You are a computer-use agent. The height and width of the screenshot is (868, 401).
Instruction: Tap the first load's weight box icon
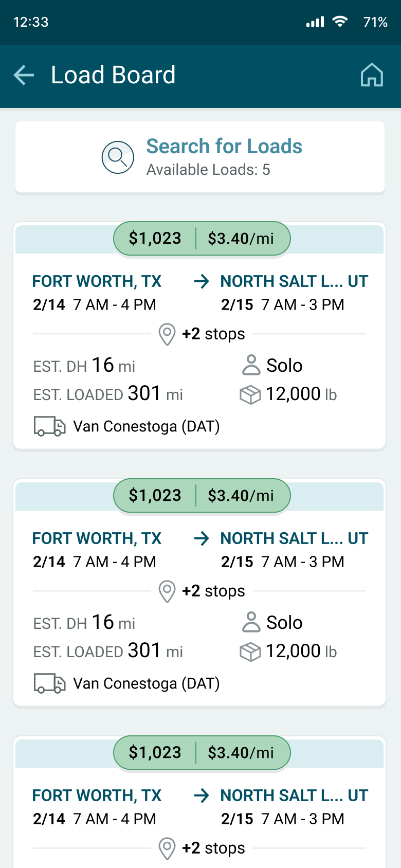pyautogui.click(x=250, y=394)
